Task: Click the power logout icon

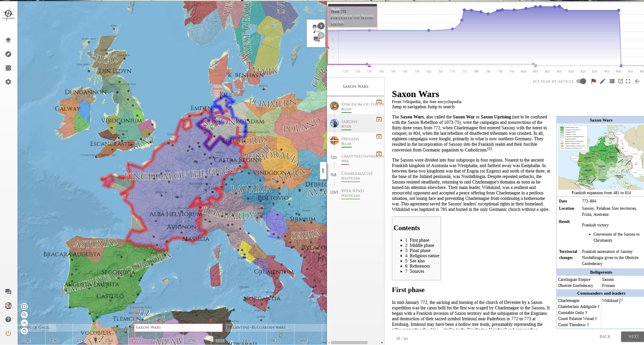Action: point(8,333)
